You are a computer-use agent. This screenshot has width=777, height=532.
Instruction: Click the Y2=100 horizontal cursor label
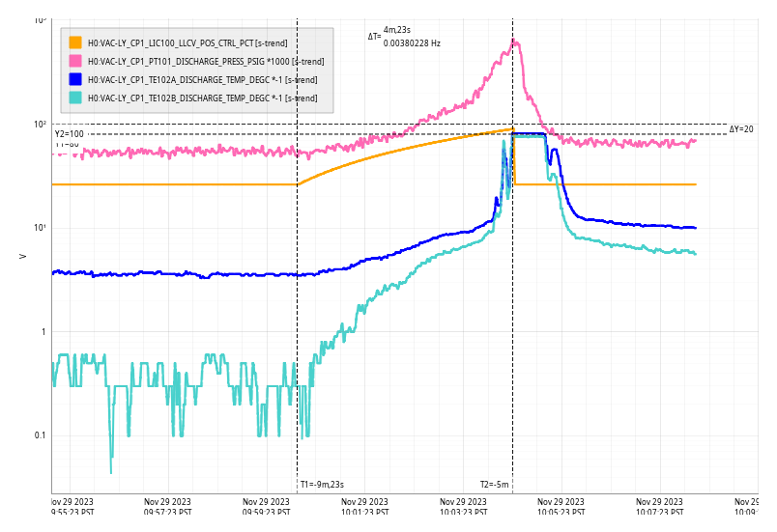(x=69, y=134)
